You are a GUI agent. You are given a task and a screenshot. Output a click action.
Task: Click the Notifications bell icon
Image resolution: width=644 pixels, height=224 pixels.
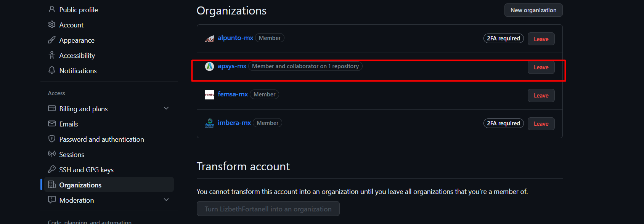pyautogui.click(x=52, y=70)
